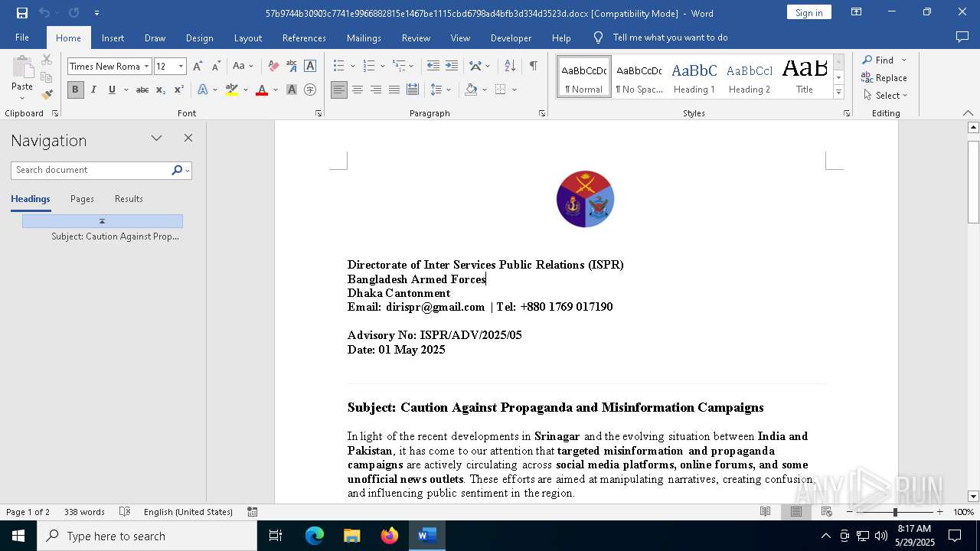Open the font name dropdown

pos(146,67)
